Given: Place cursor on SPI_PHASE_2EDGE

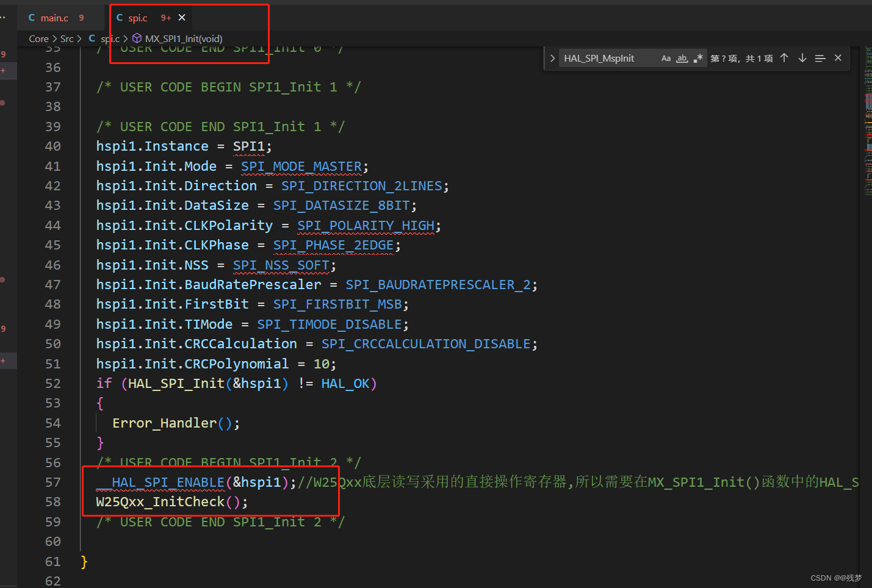Looking at the screenshot, I should (x=334, y=245).
